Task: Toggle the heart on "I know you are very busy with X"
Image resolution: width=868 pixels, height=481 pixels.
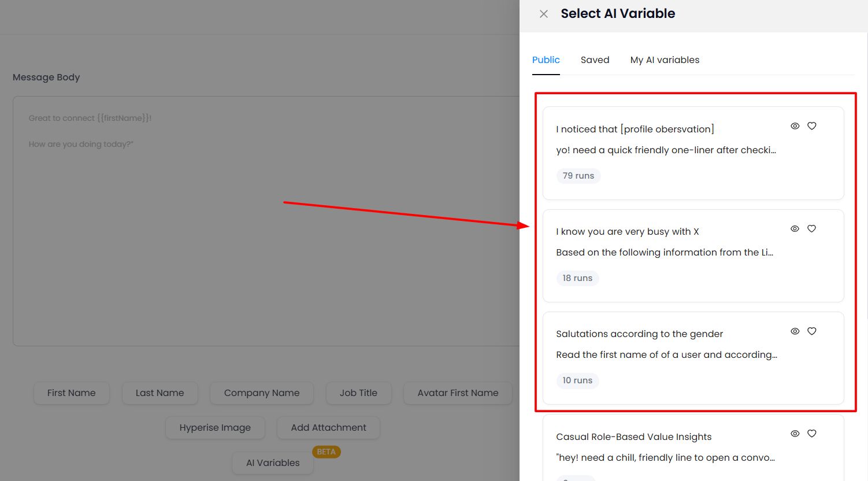Action: pyautogui.click(x=811, y=228)
